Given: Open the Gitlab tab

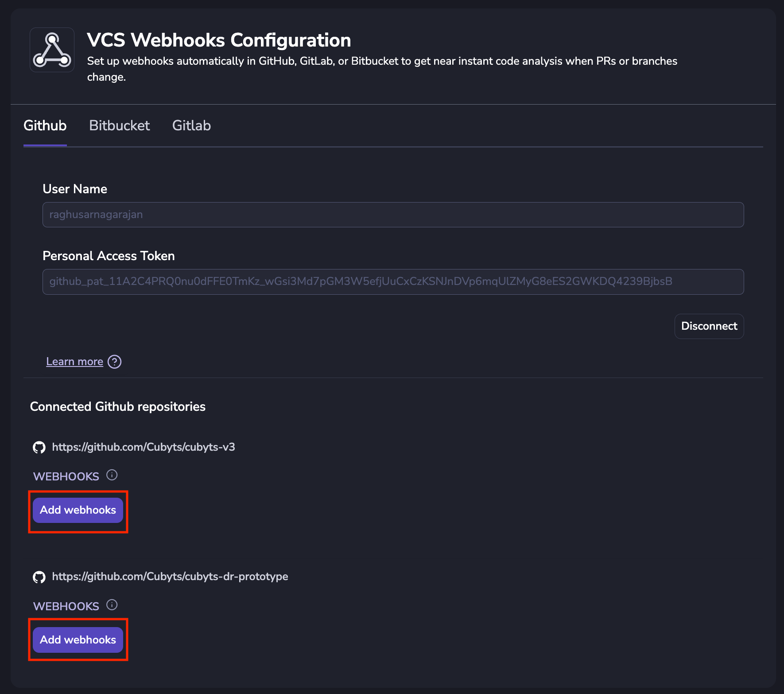Looking at the screenshot, I should [191, 125].
